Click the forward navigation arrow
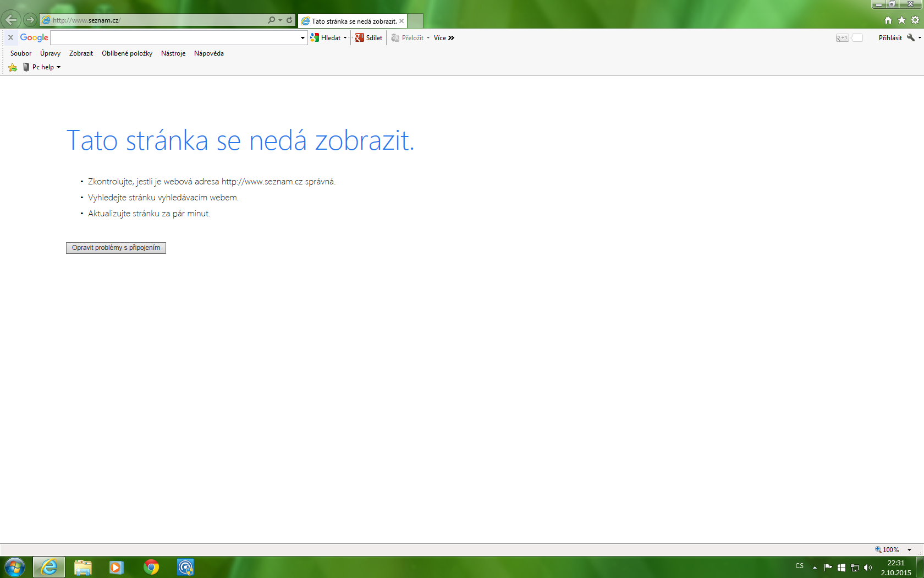 tap(30, 20)
